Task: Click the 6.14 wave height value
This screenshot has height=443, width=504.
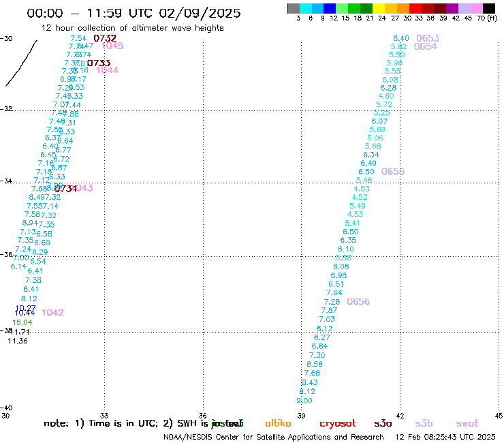Action: coord(18,266)
